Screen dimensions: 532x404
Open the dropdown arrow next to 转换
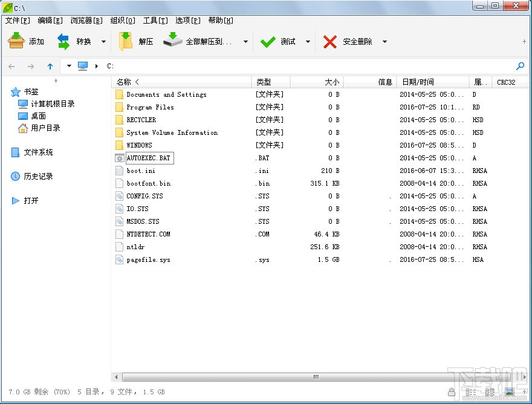(x=103, y=42)
